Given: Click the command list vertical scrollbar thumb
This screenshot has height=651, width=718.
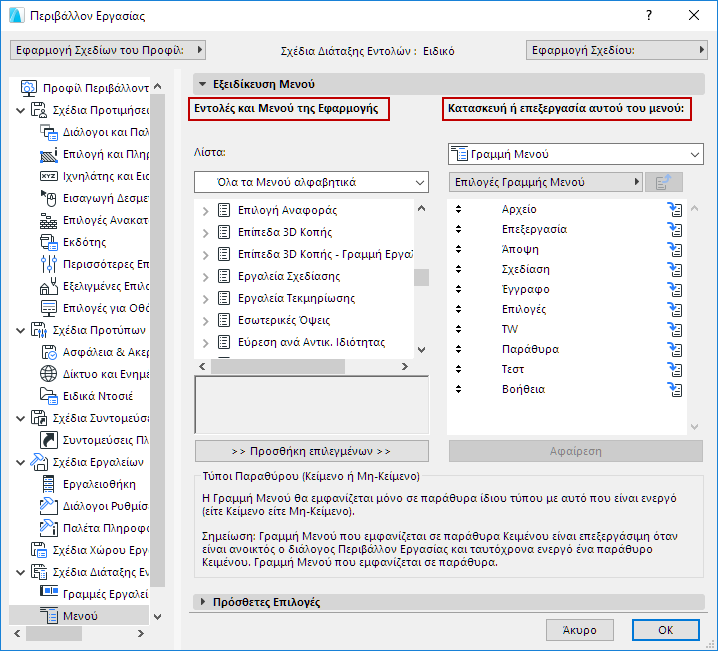Looking at the screenshot, I should [421, 277].
